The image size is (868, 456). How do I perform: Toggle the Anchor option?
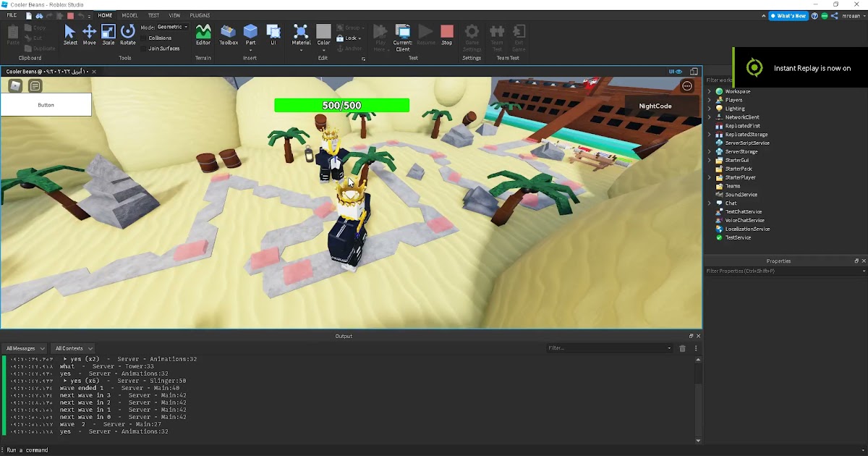[351, 48]
